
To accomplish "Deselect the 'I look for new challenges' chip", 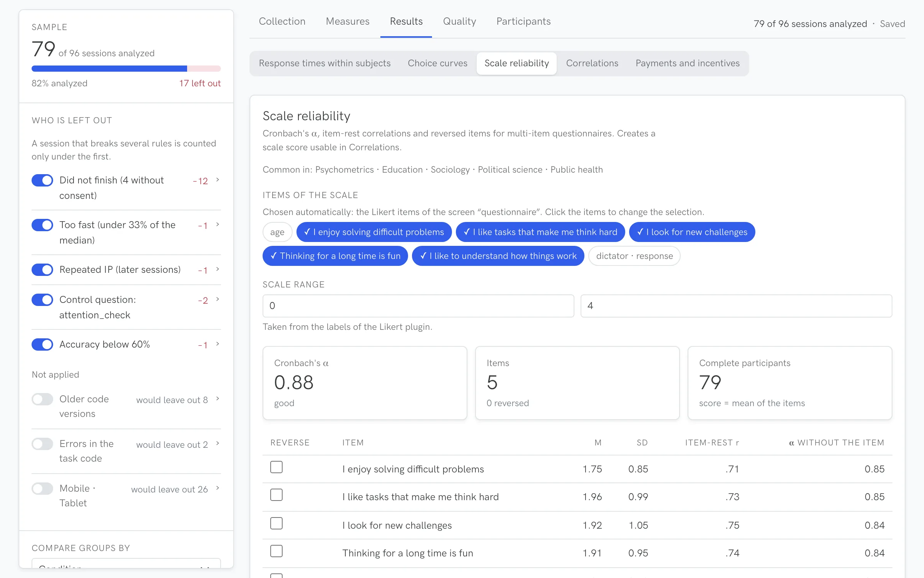I will pos(692,232).
